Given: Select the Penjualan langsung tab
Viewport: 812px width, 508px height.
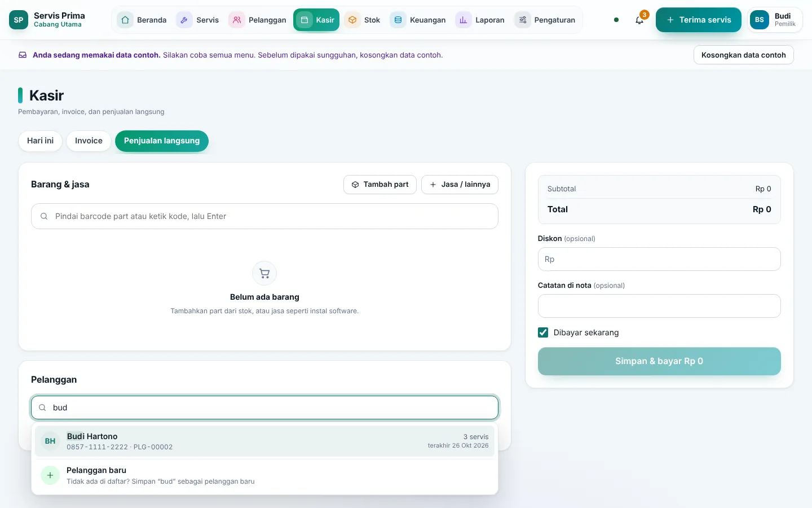Looking at the screenshot, I should click(x=162, y=141).
